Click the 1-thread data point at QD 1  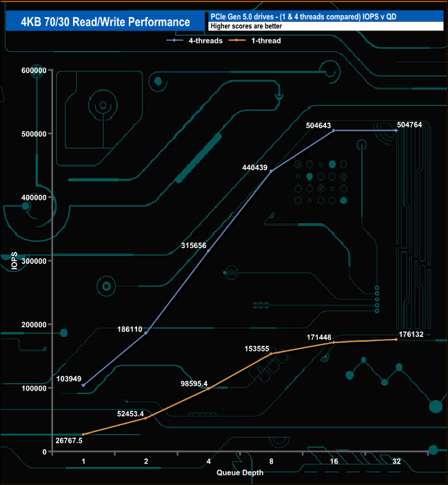coord(83,435)
